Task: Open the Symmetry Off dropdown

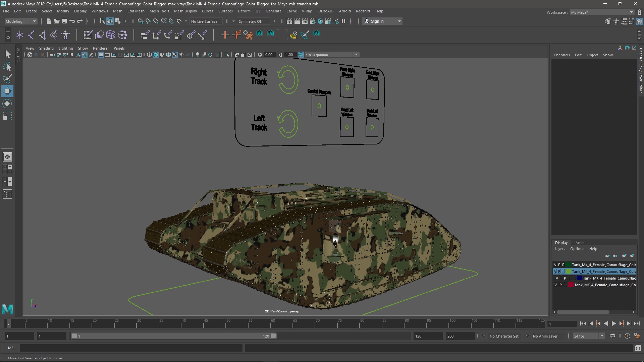Action: [x=254, y=21]
